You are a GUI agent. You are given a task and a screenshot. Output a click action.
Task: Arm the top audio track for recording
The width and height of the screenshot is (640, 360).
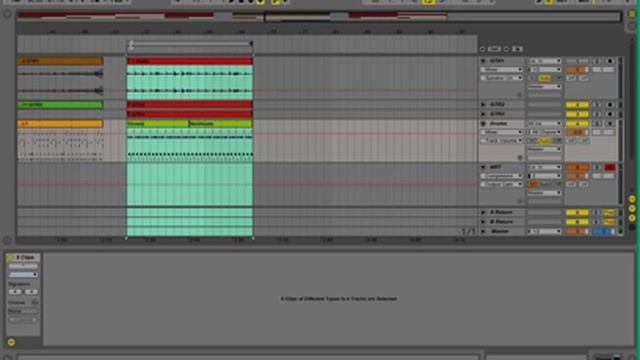tap(610, 61)
